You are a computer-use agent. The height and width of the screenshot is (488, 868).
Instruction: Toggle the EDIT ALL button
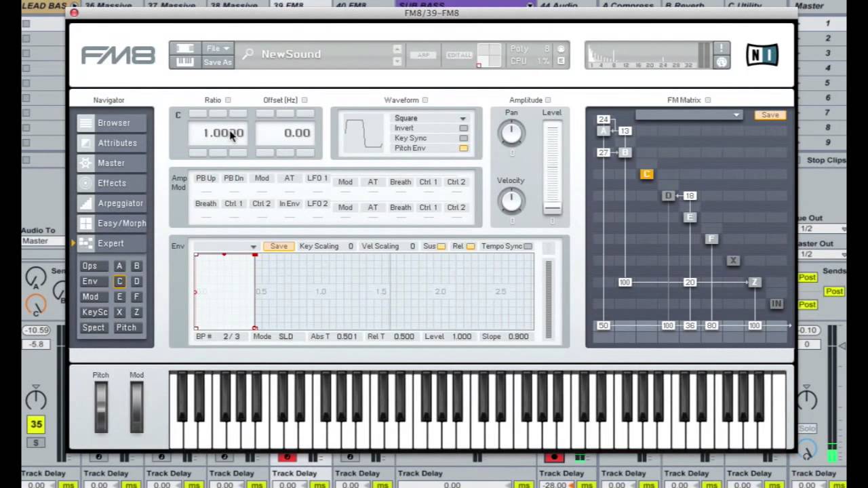pos(459,56)
